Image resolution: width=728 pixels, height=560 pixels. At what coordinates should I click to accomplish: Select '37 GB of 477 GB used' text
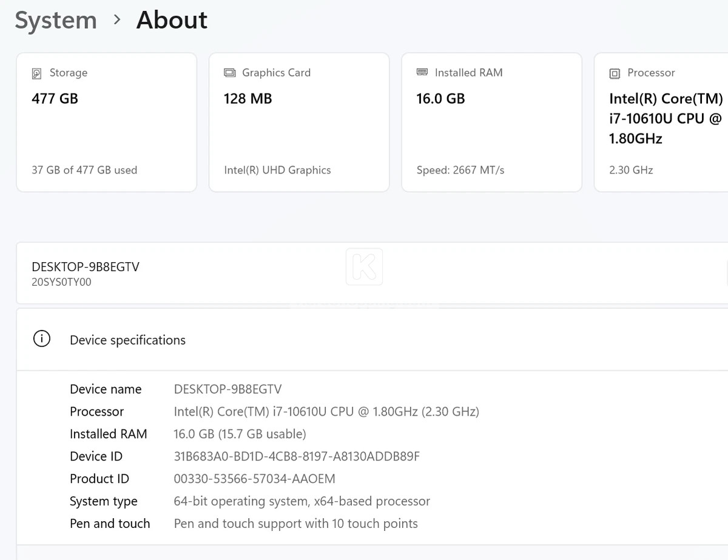click(84, 170)
